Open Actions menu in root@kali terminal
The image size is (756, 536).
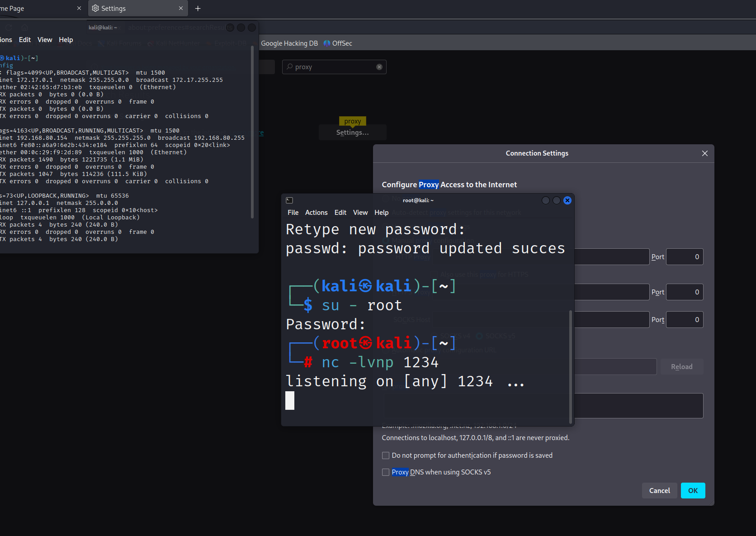point(317,213)
